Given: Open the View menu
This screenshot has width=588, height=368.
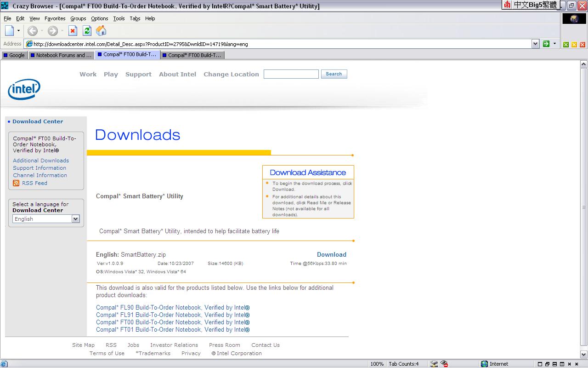Looking at the screenshot, I should pyautogui.click(x=34, y=18).
